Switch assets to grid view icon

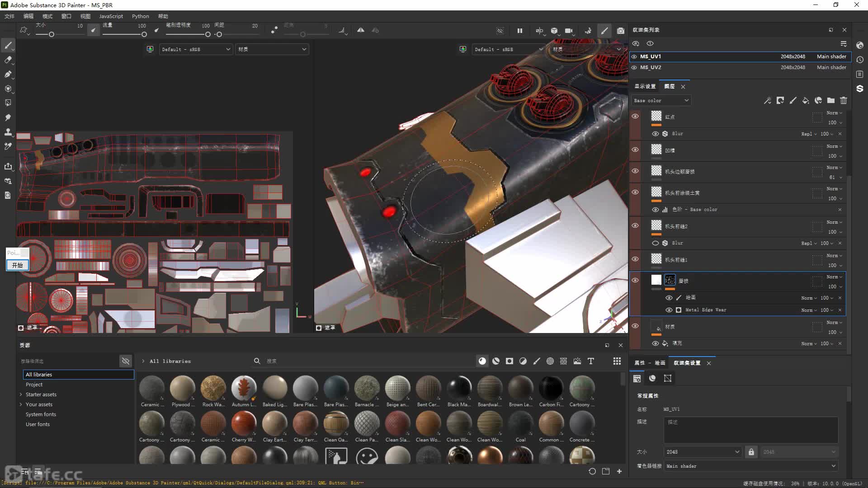pyautogui.click(x=617, y=361)
